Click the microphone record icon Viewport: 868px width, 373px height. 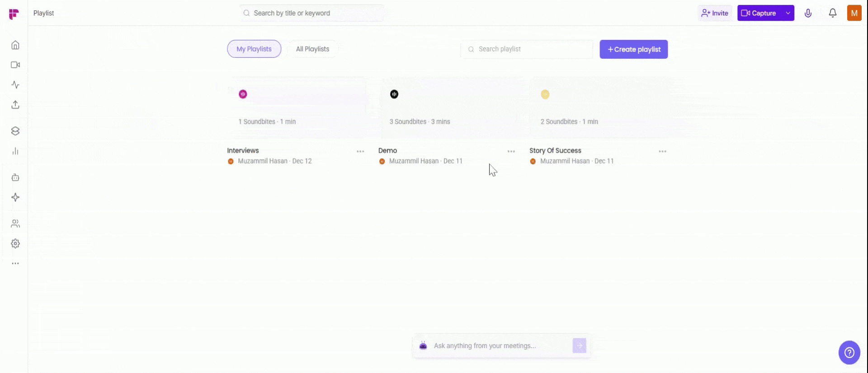(808, 13)
